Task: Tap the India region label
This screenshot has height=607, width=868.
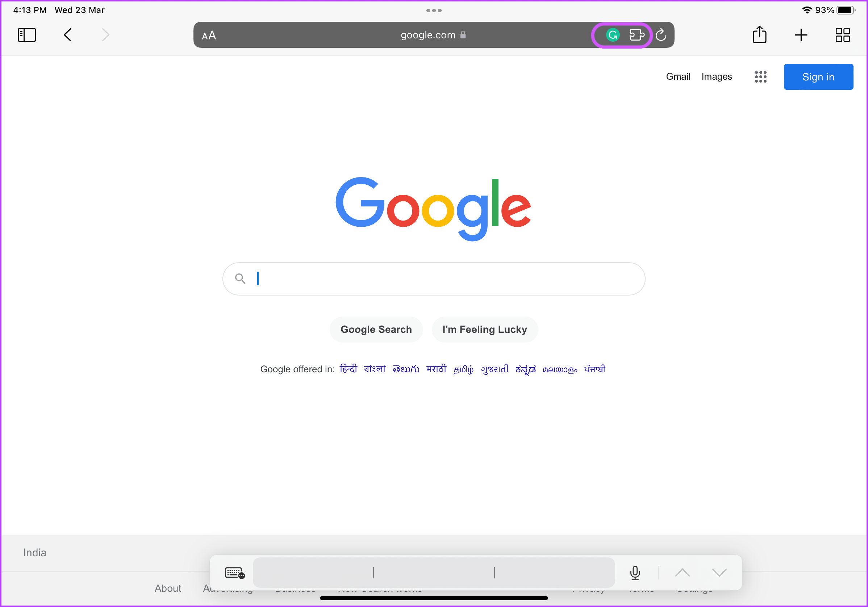Action: (x=35, y=553)
